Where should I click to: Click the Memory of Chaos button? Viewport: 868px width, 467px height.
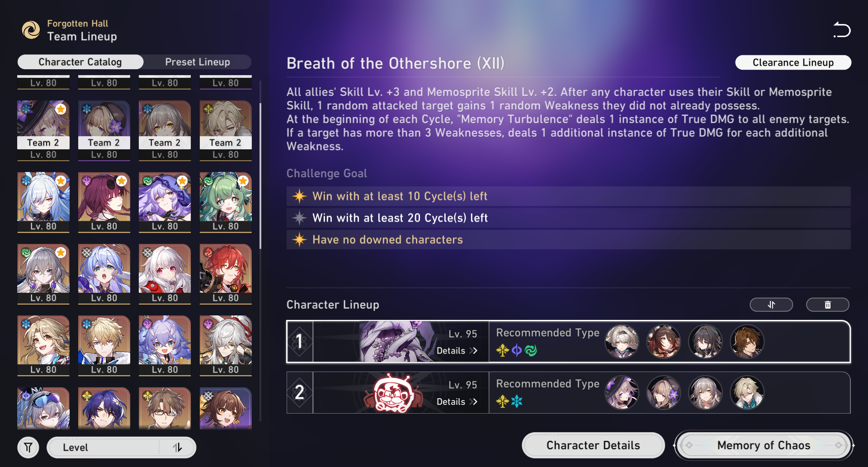tap(764, 445)
